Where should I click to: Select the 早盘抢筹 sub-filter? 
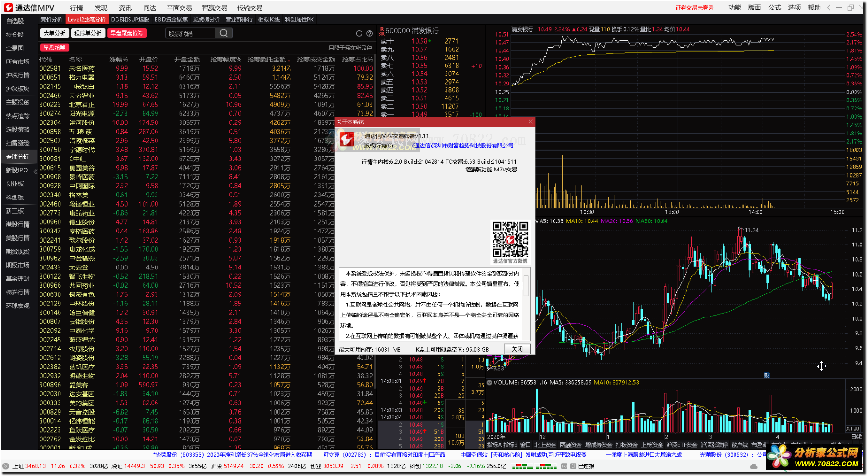55,48
